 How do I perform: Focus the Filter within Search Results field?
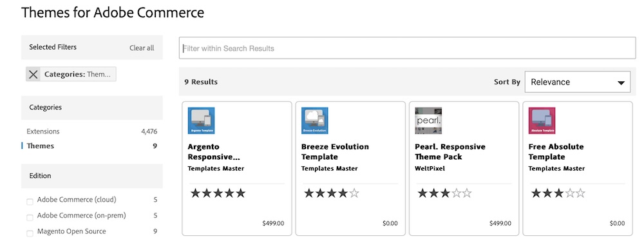[407, 48]
